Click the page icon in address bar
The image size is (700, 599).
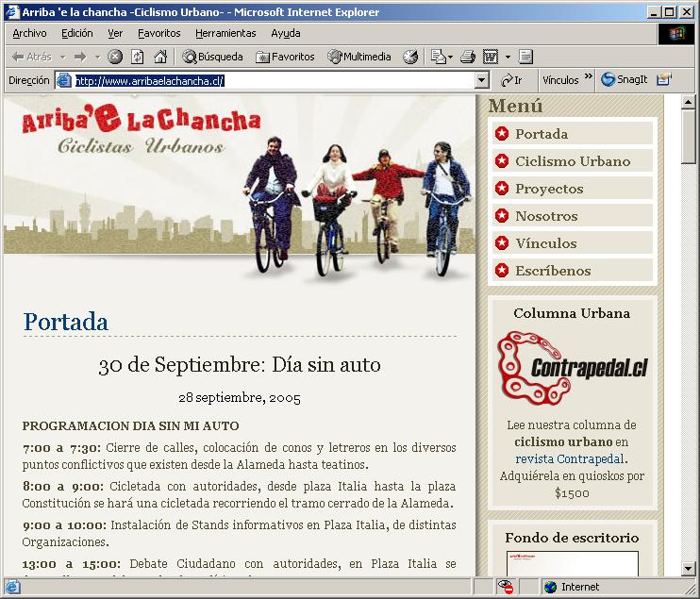[64, 80]
